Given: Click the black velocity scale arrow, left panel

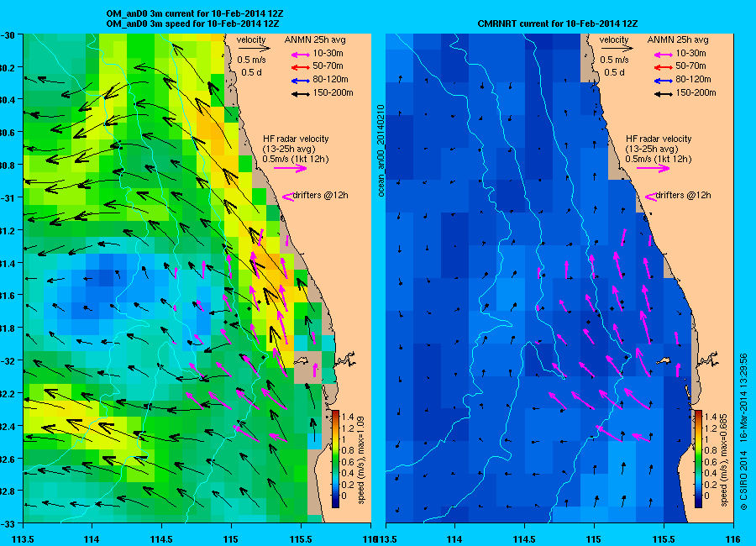Looking at the screenshot, I should click(x=254, y=48).
